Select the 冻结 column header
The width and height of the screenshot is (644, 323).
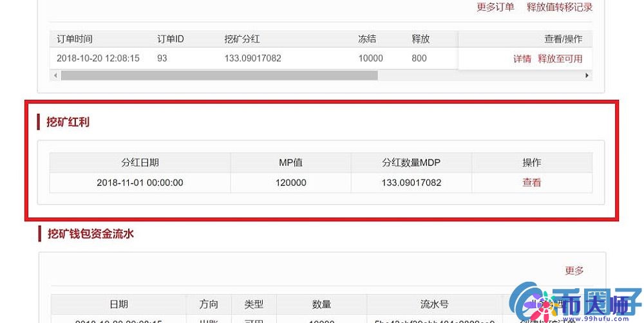[x=367, y=39]
